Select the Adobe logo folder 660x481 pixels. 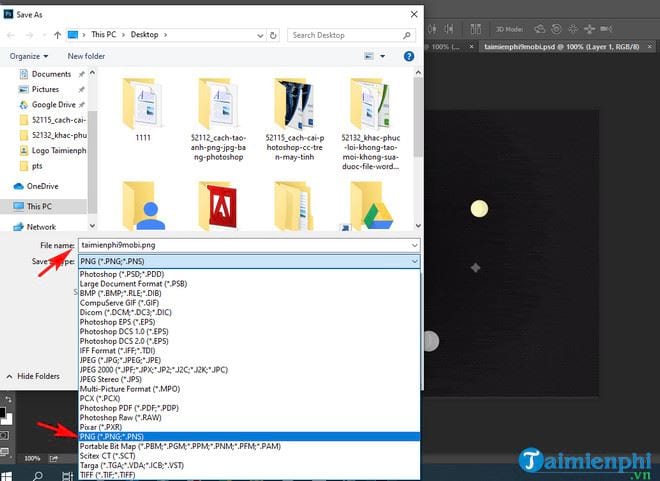[219, 206]
